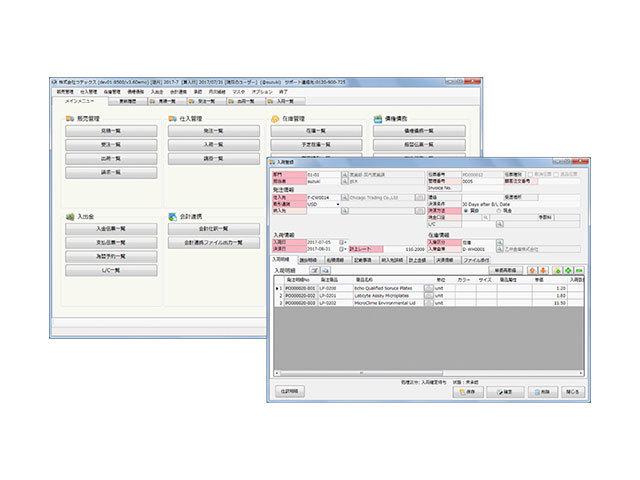
Task: Click the green add-row plus icon
Action: pyautogui.click(x=569, y=270)
